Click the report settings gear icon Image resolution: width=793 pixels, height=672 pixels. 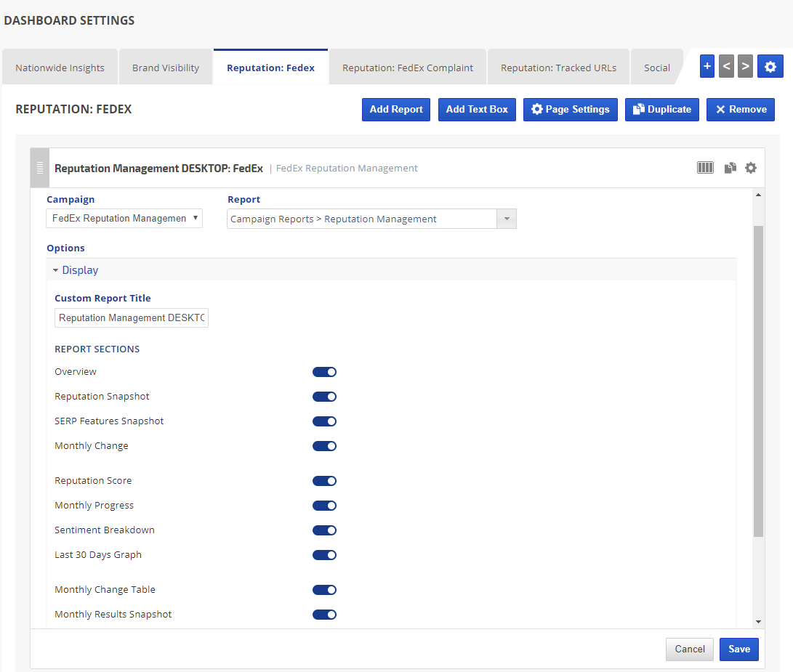point(751,168)
